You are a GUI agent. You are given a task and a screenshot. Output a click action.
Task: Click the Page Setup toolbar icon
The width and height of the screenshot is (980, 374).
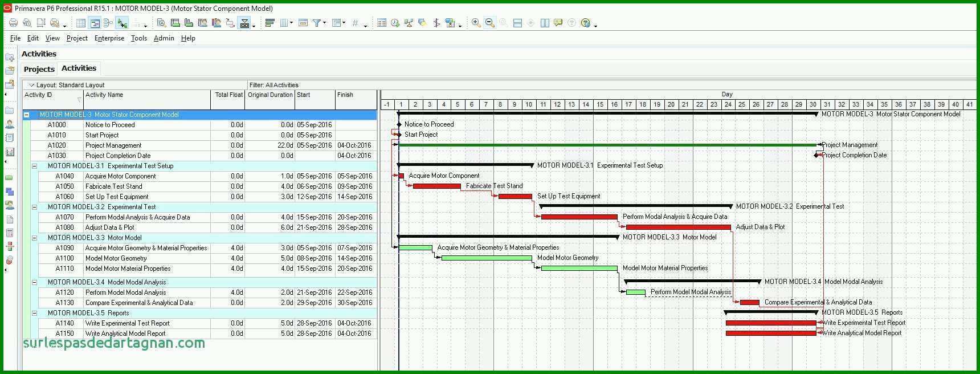[x=41, y=23]
